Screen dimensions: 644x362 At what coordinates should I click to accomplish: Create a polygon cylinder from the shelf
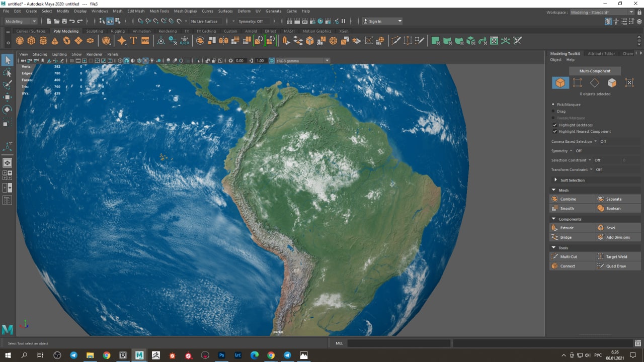coord(43,41)
